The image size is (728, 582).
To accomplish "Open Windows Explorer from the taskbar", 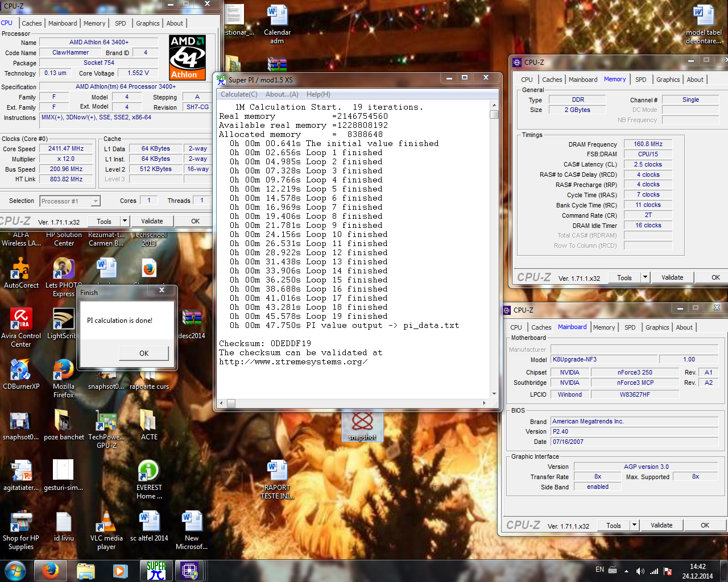I will pos(86,570).
